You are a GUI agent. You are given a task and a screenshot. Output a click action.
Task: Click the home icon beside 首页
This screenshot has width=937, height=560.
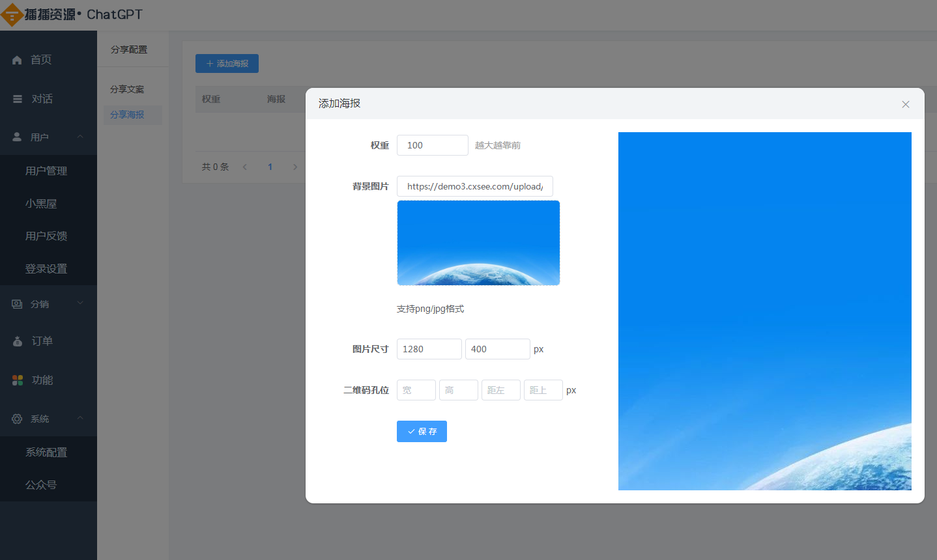(x=18, y=60)
